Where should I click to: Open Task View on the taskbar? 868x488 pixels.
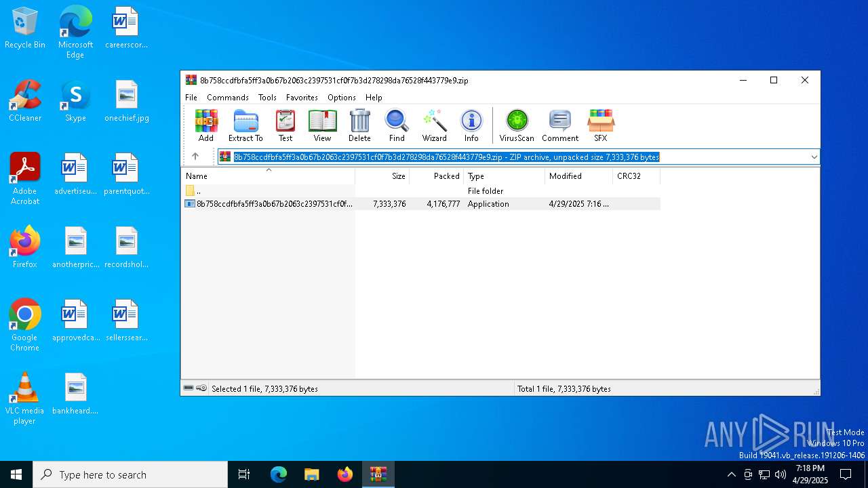(244, 474)
